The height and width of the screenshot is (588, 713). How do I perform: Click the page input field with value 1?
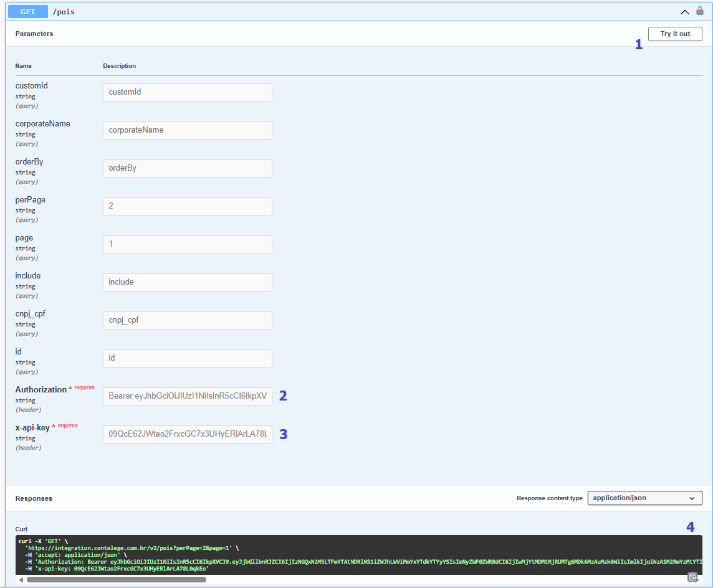(188, 244)
